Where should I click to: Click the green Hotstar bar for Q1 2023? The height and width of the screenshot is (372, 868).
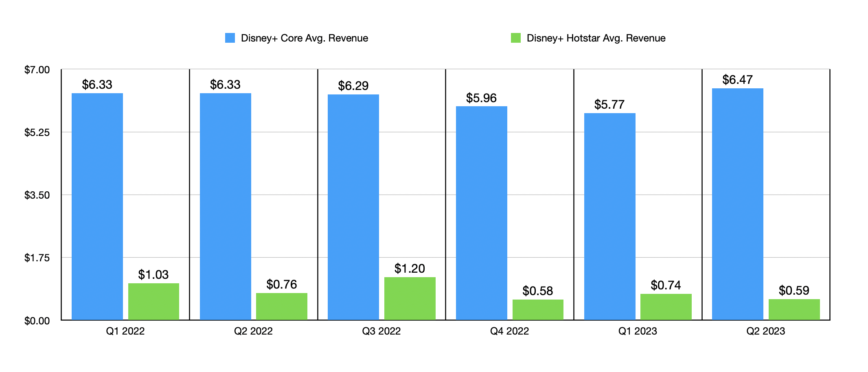click(666, 307)
